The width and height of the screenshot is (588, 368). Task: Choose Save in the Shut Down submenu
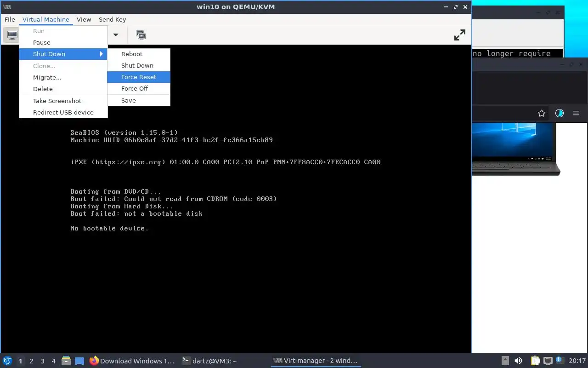pyautogui.click(x=139, y=100)
